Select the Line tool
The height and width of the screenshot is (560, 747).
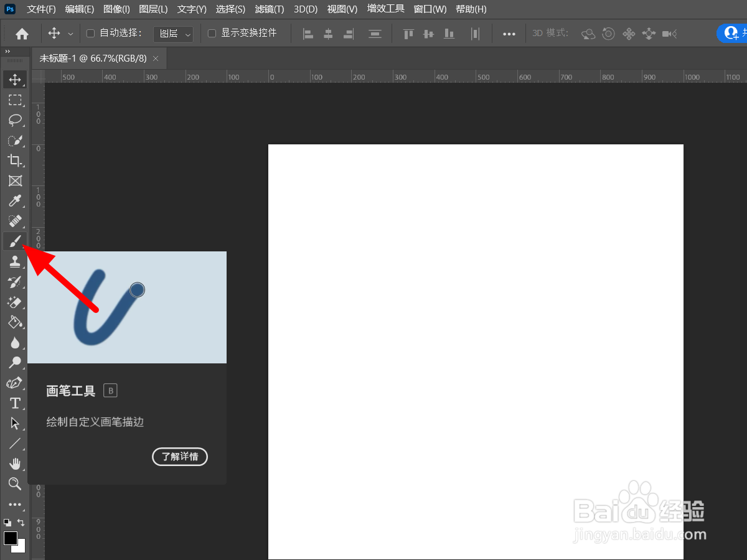click(15, 444)
